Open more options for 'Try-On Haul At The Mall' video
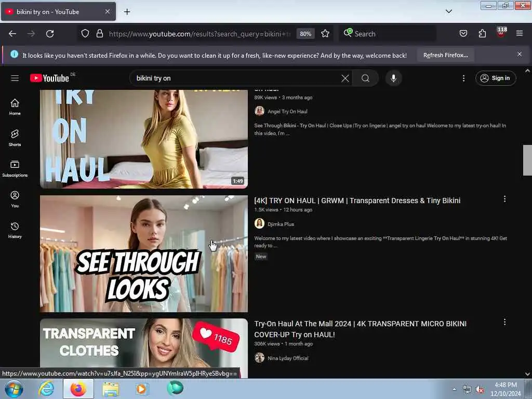This screenshot has height=399, width=532. point(504,322)
